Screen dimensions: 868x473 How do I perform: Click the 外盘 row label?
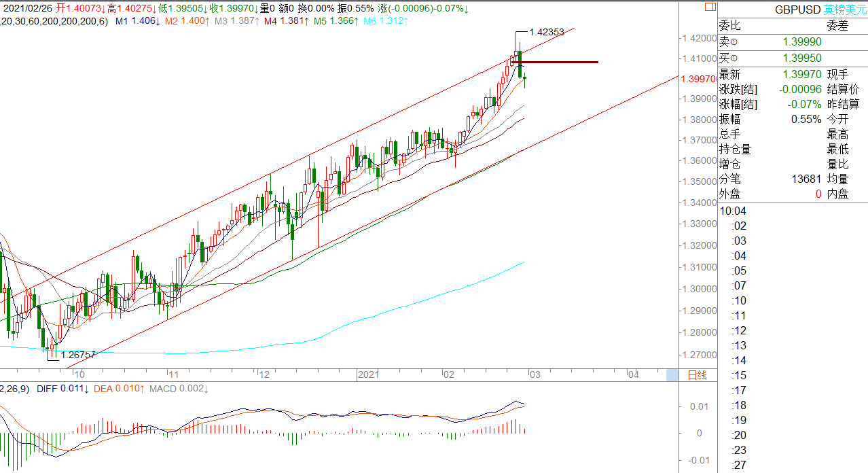(730, 194)
